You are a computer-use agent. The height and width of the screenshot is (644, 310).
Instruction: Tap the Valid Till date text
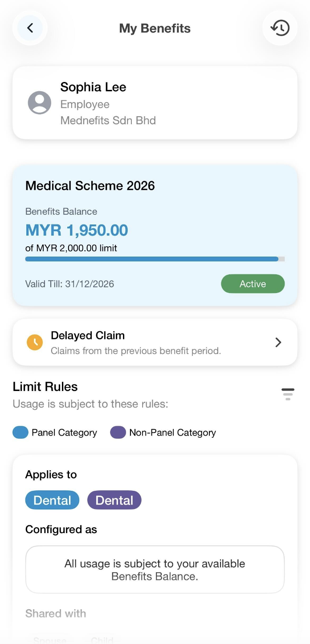69,284
